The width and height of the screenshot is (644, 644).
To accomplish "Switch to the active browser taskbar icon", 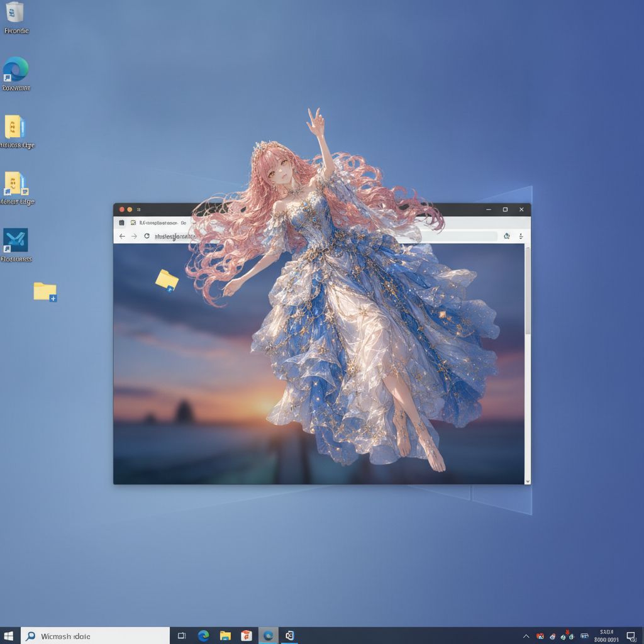I will 268,636.
